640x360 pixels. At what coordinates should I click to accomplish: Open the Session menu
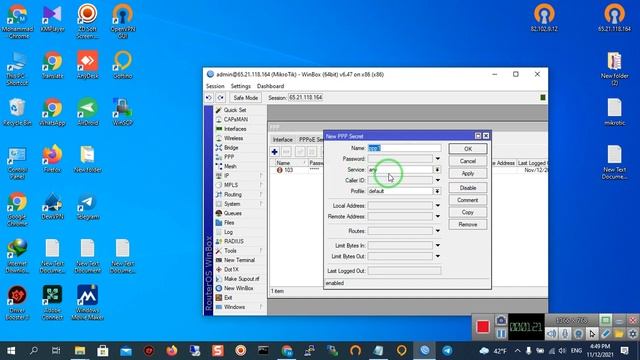point(215,86)
